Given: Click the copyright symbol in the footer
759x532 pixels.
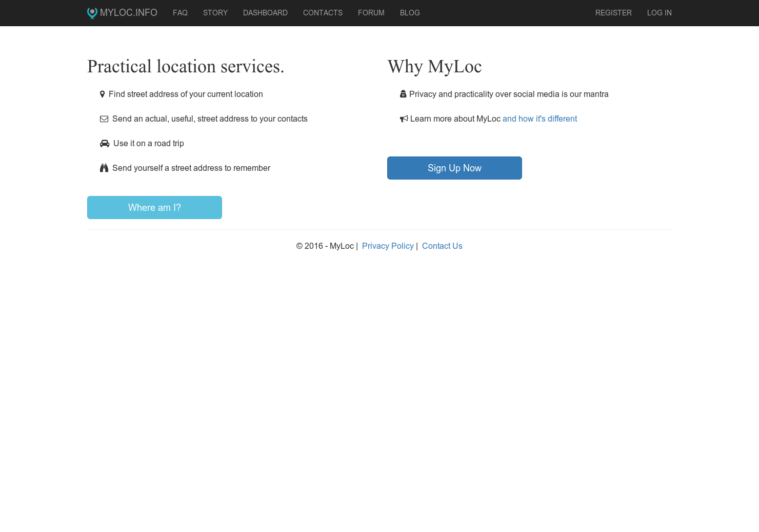Looking at the screenshot, I should click(x=300, y=246).
